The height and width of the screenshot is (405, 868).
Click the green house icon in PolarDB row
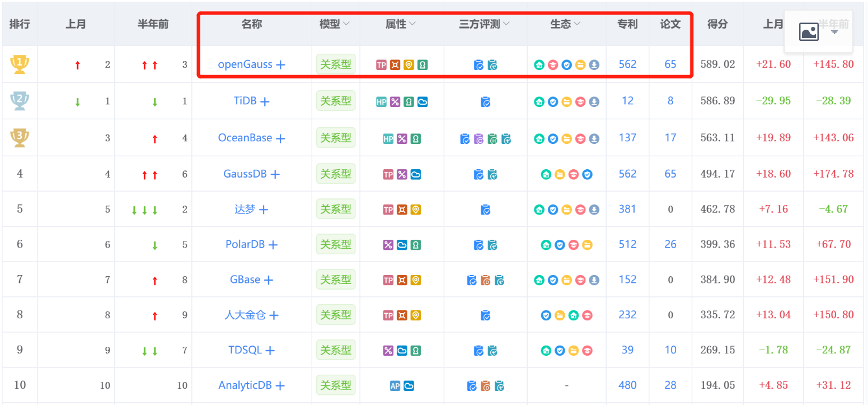(546, 245)
